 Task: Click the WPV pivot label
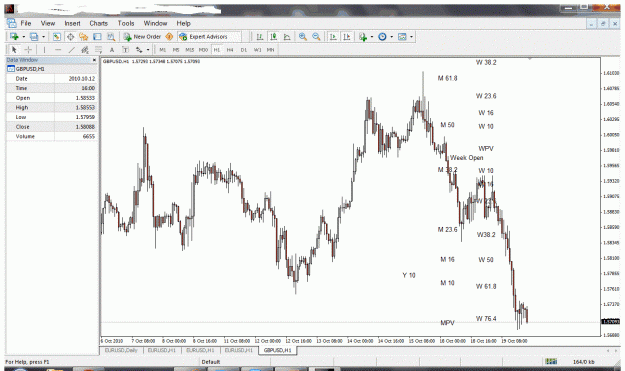486,149
